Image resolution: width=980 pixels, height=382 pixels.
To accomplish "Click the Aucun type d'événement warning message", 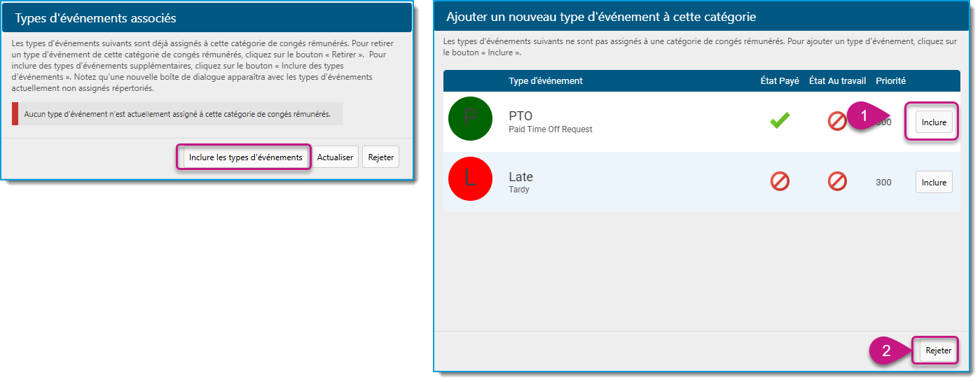I will (178, 113).
